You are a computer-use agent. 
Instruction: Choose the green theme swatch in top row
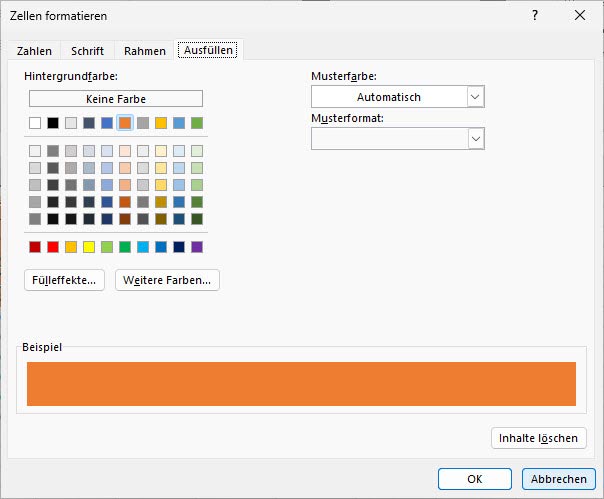point(197,123)
